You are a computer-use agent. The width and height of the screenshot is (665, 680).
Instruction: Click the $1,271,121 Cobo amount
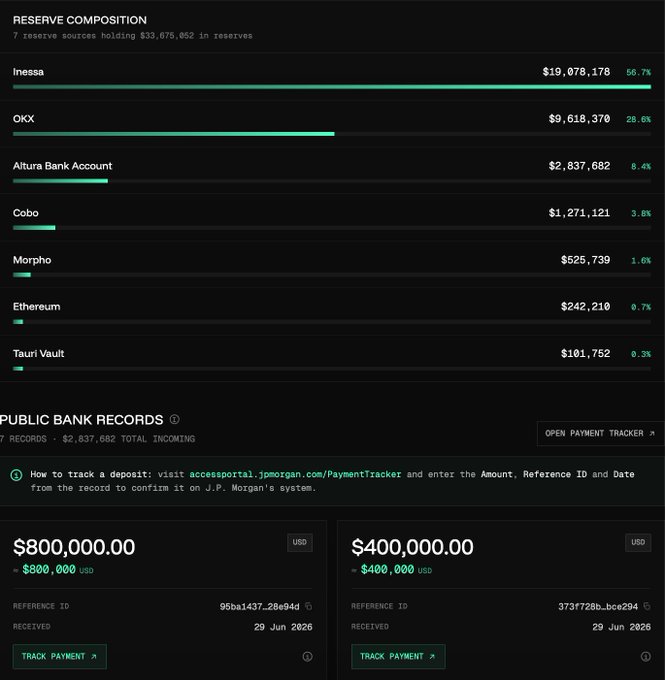coord(579,213)
